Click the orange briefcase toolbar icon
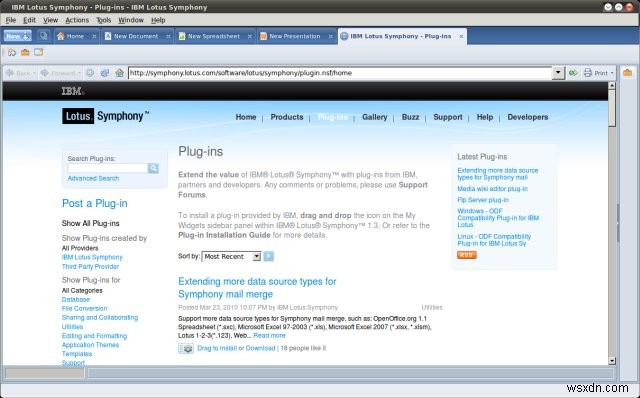Viewport: 640px width, 398px height. click(25, 52)
